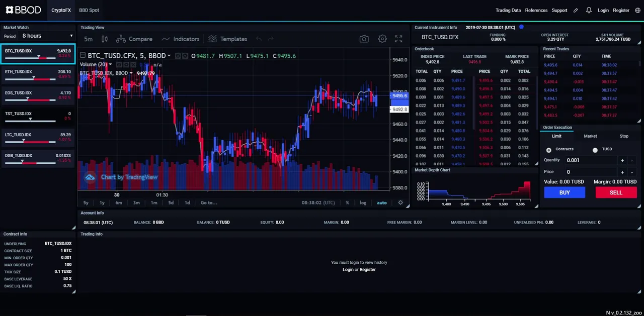The image size is (644, 316).
Task: Select BTC_TUSD.IDX in Market Watch
Action: [x=38, y=54]
